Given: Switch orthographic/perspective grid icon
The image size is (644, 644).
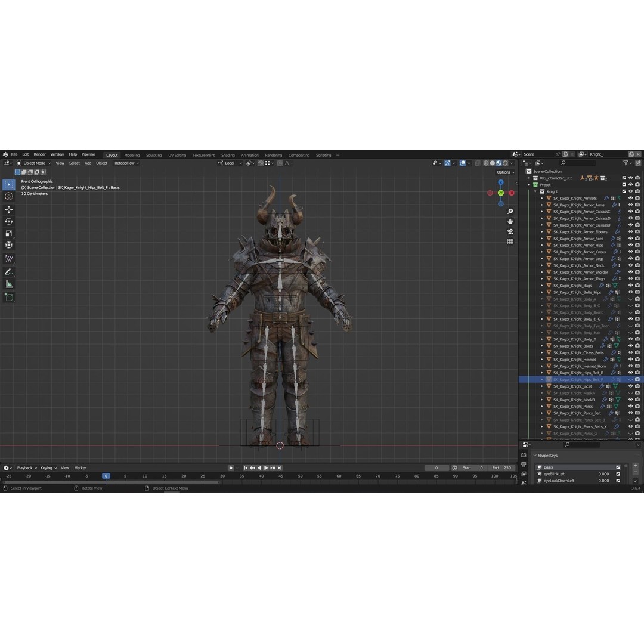Looking at the screenshot, I should click(510, 241).
